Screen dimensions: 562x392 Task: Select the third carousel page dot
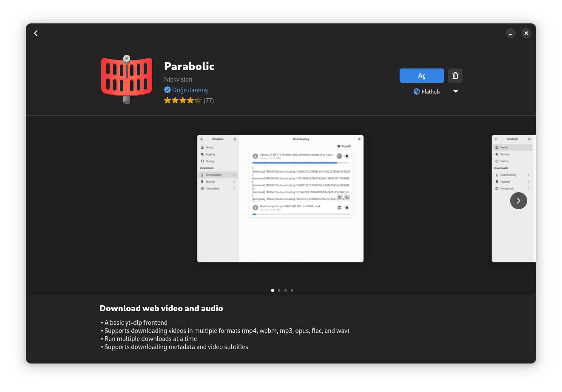coord(285,290)
